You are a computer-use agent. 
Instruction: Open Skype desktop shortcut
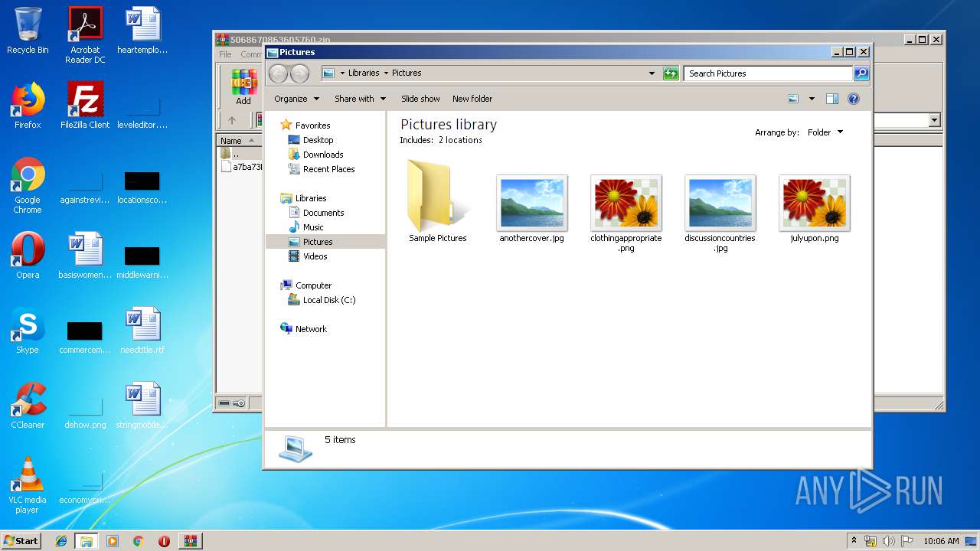click(x=28, y=331)
